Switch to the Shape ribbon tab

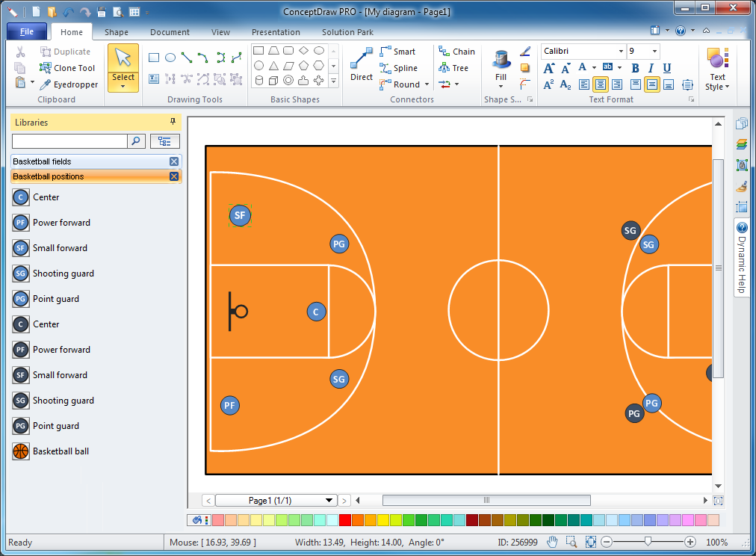pos(117,32)
